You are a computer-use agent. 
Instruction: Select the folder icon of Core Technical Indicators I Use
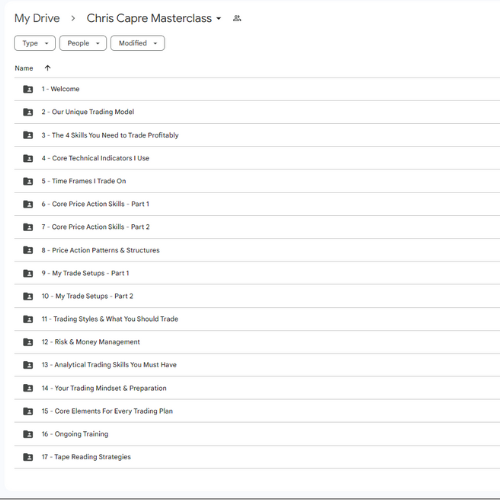tap(28, 158)
